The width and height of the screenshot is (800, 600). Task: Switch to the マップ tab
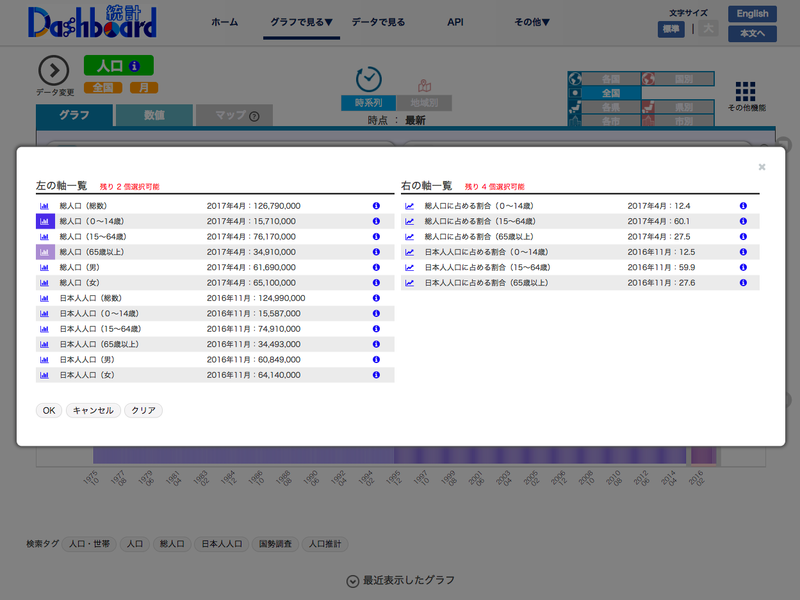[x=235, y=115]
